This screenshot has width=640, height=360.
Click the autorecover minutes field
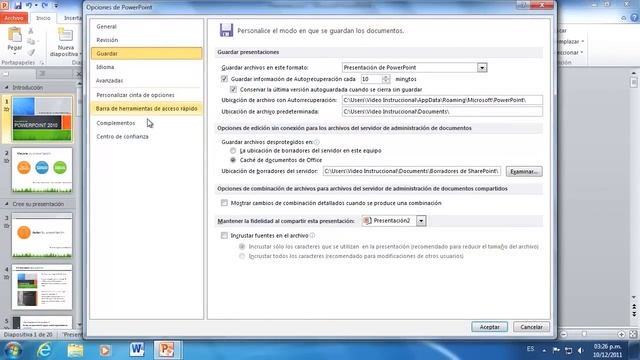coord(371,79)
